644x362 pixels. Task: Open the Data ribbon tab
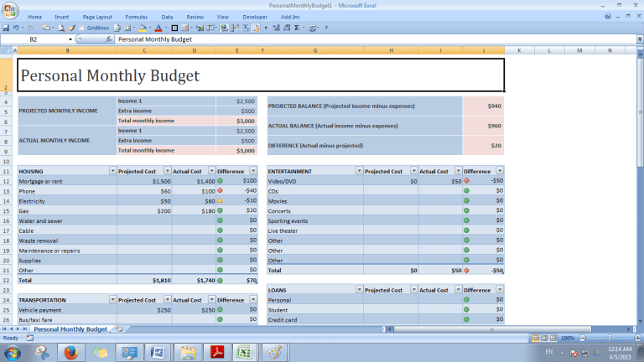[167, 18]
